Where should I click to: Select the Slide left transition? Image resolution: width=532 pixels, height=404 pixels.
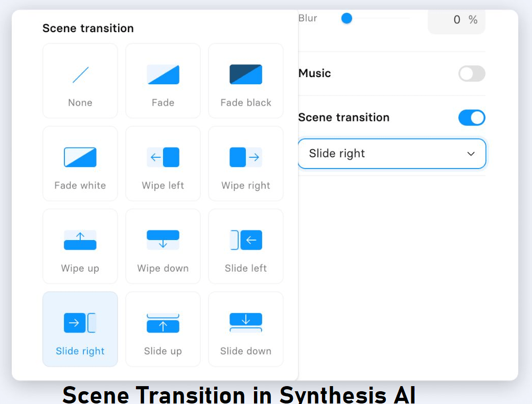tap(245, 246)
